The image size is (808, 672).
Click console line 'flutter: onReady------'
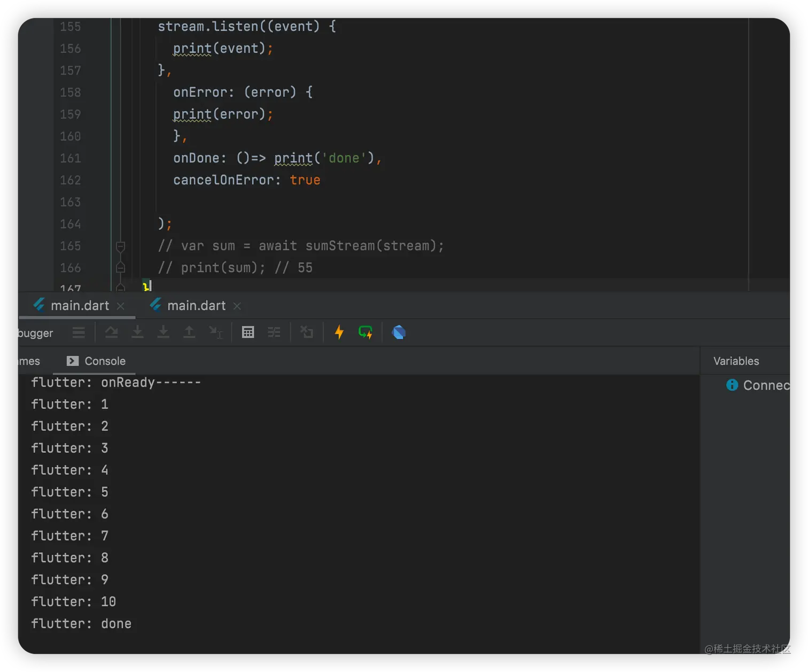tap(116, 382)
